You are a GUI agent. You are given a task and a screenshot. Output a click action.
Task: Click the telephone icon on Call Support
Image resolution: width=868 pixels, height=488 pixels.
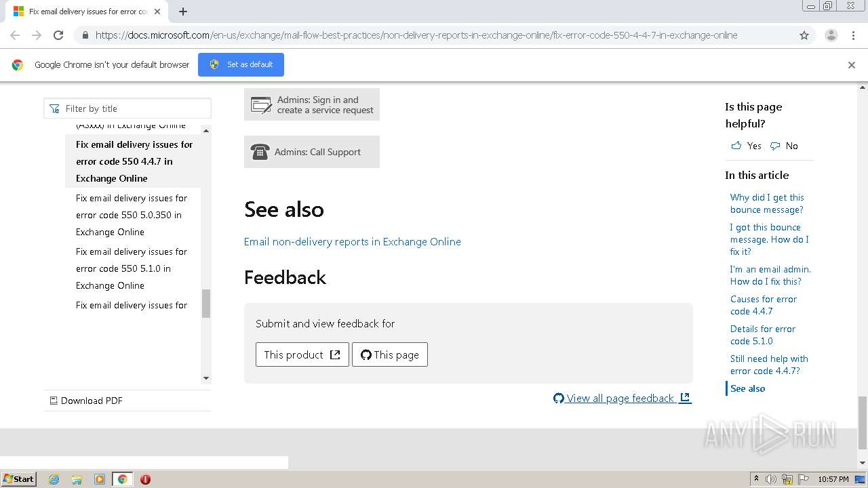point(260,152)
